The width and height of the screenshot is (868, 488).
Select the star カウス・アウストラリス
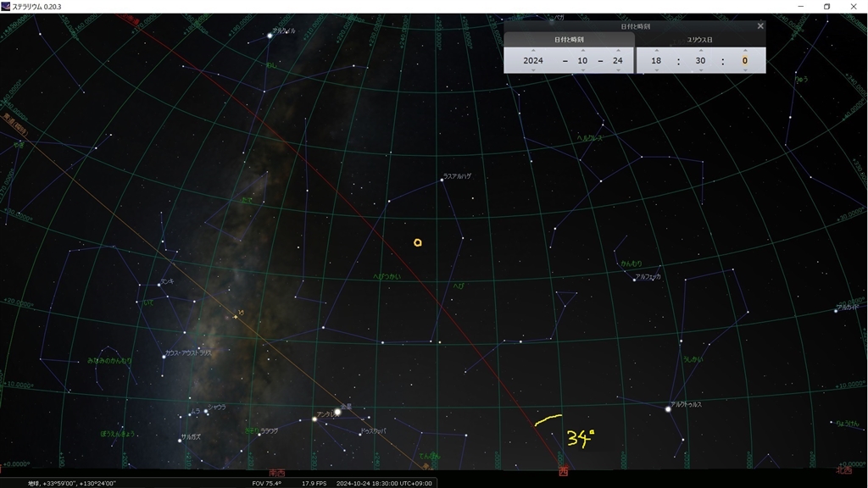click(x=164, y=357)
